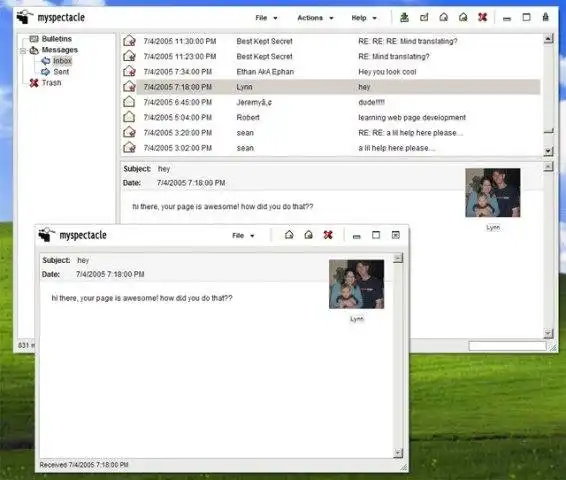Click the open envelope icon for Jeremy's message

(x=129, y=102)
